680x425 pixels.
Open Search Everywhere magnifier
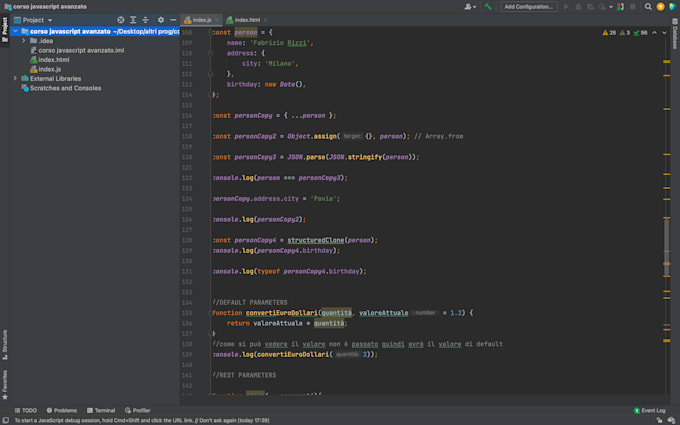(648, 7)
